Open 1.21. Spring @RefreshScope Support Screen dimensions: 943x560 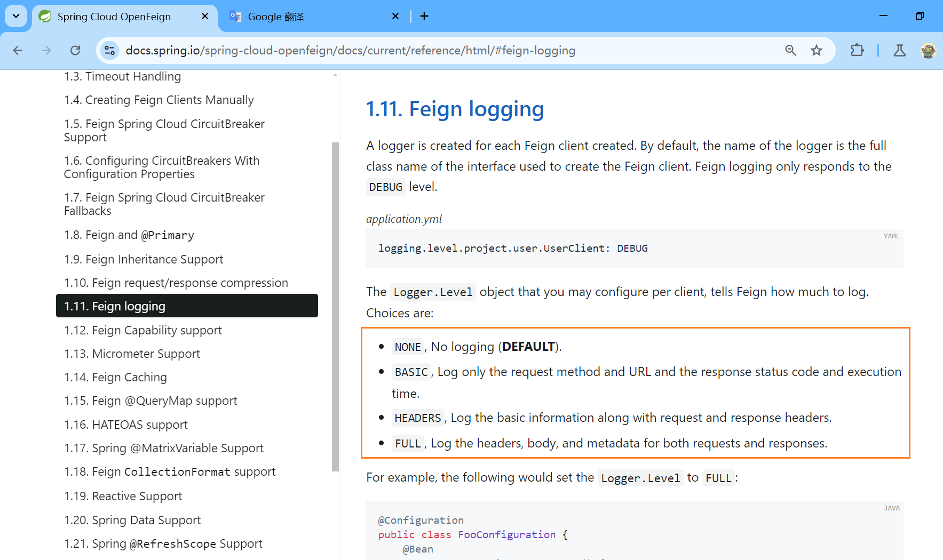(x=163, y=543)
